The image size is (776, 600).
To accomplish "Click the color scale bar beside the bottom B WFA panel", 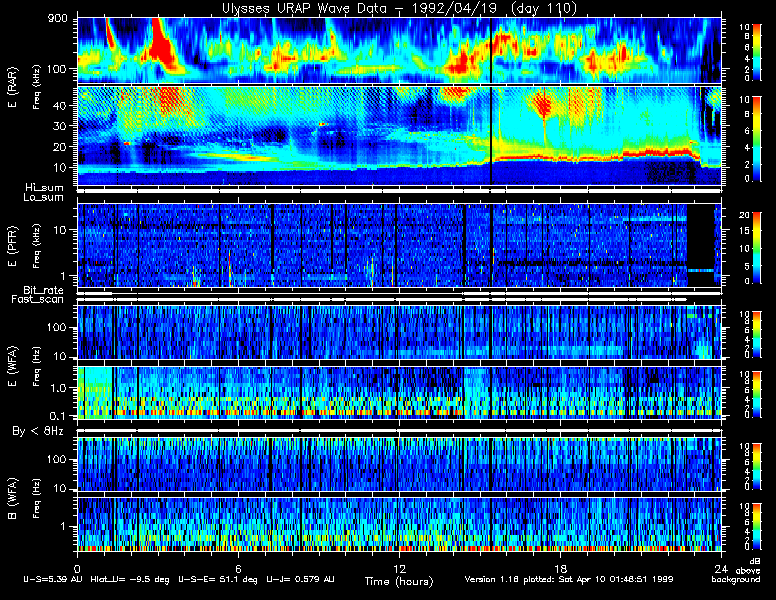I will 757,526.
